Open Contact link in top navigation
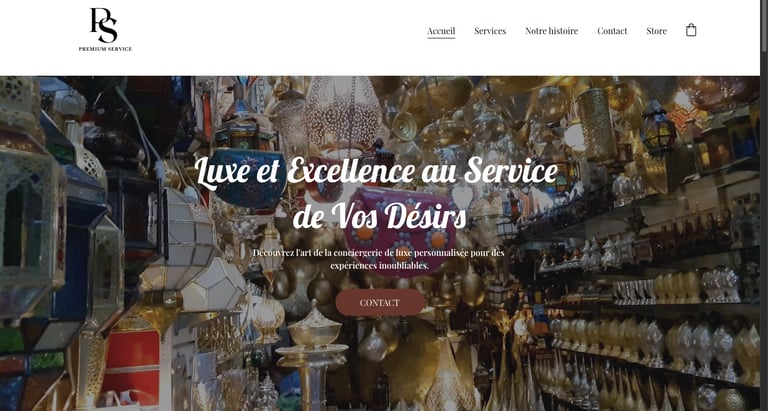Viewport: 768px width, 411px height. 612,31
